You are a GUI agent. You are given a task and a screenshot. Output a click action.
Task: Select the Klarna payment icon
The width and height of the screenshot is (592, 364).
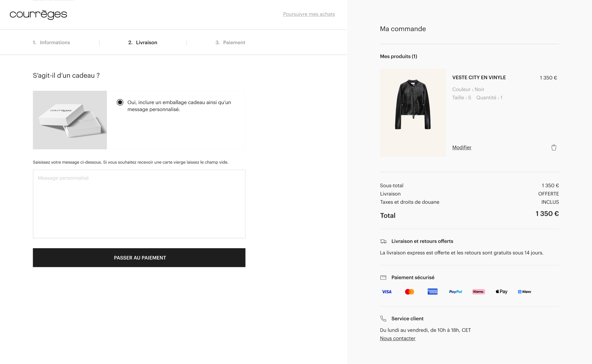478,291
